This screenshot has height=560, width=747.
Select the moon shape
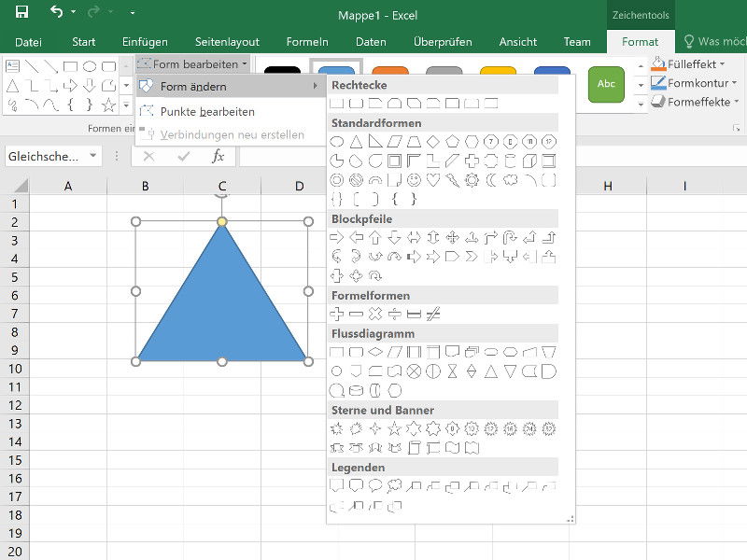[x=491, y=180]
